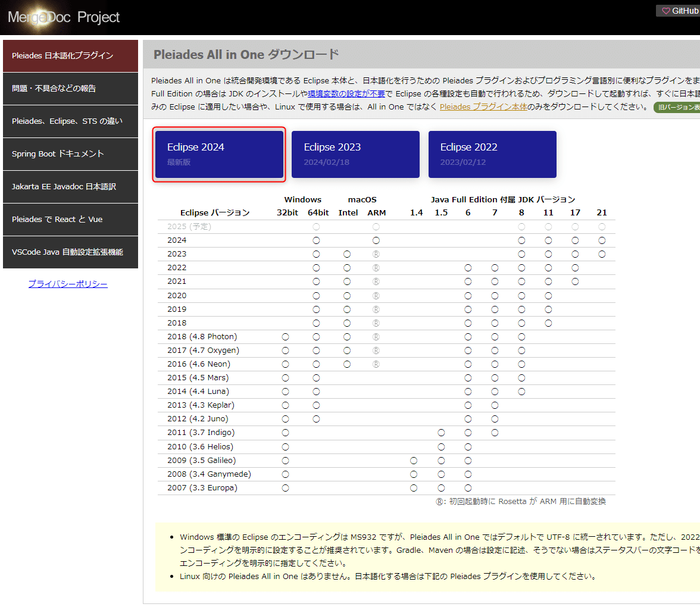Click JDK 21 circle in 2023 row
Screen dimensions: 700x607
[x=602, y=255]
